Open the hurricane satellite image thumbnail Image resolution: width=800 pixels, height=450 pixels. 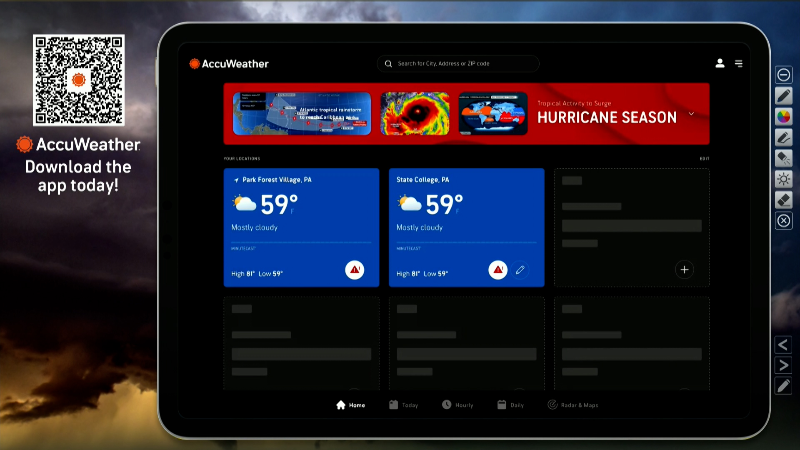click(x=415, y=114)
